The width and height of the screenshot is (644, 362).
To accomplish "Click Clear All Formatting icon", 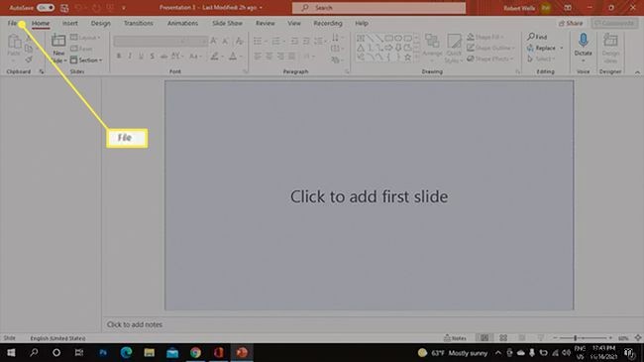I will coord(239,41).
